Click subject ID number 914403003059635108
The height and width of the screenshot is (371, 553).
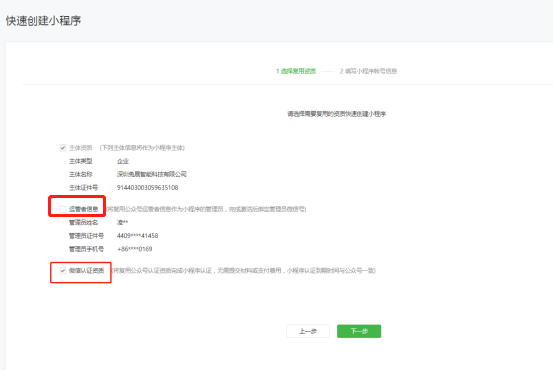tap(147, 188)
